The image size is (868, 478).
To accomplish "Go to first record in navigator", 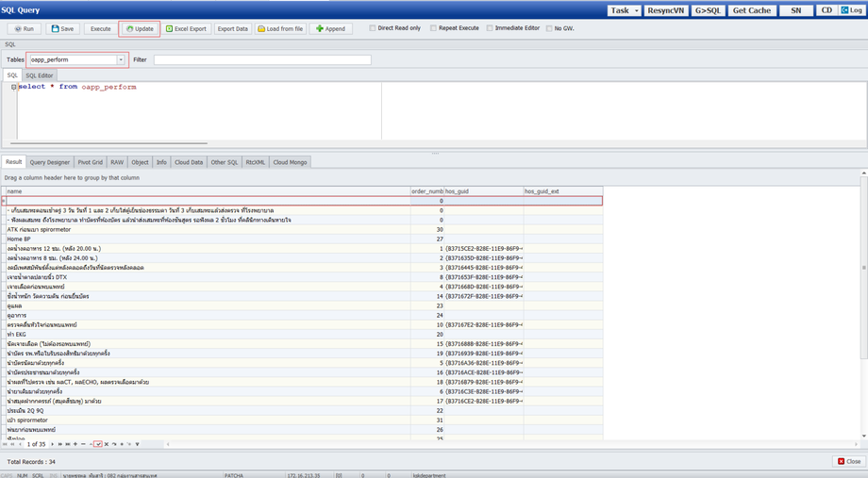I will tap(5, 444).
